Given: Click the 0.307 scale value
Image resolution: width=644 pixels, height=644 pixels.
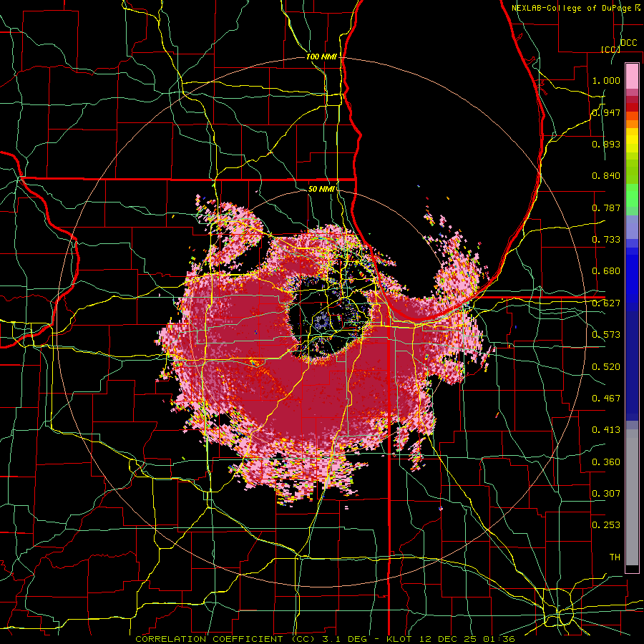Looking at the screenshot, I should pos(606,494).
